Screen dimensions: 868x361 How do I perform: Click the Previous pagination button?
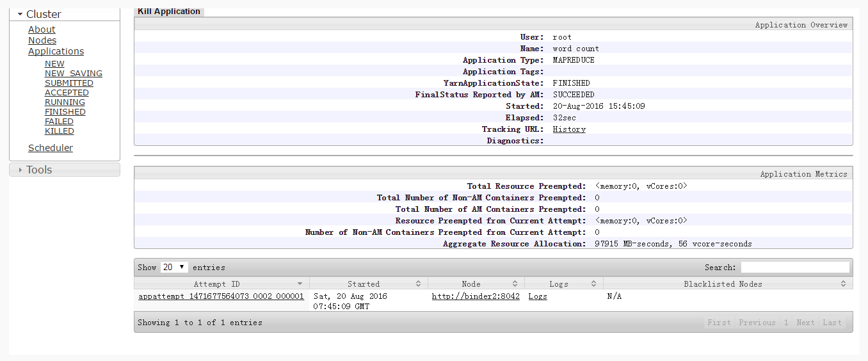tap(757, 323)
